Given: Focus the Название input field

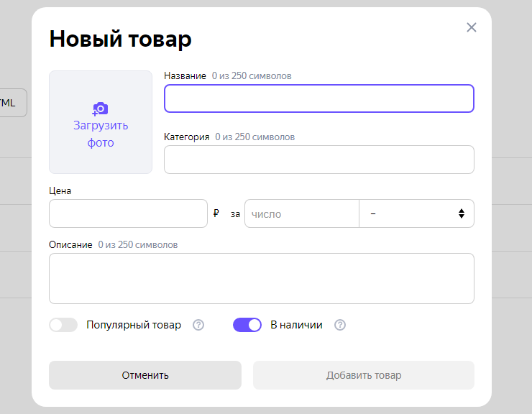Looking at the screenshot, I should coord(318,98).
